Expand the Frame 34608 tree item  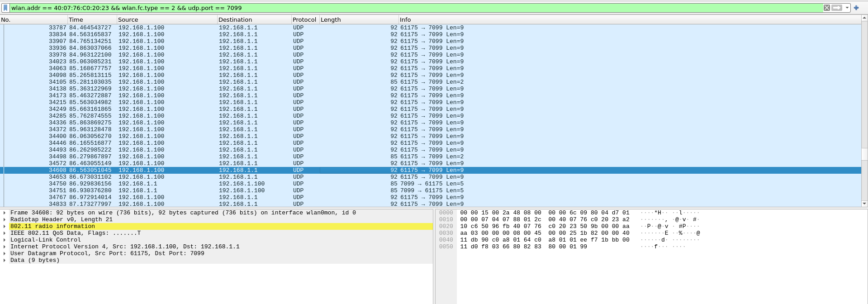coord(5,213)
